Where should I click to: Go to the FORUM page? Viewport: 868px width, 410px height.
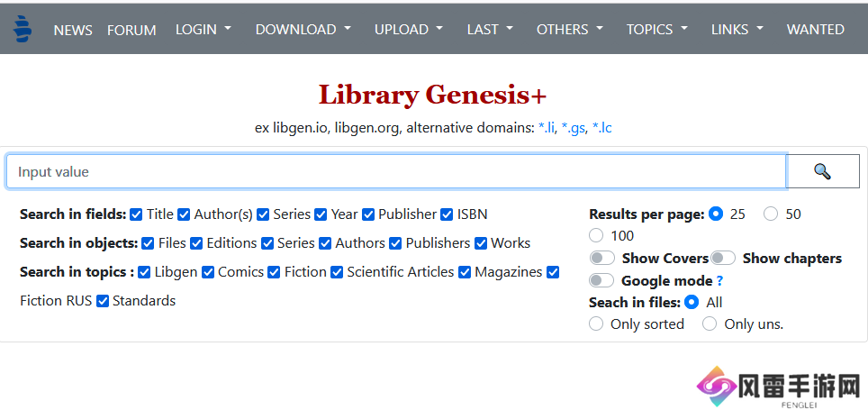(131, 30)
